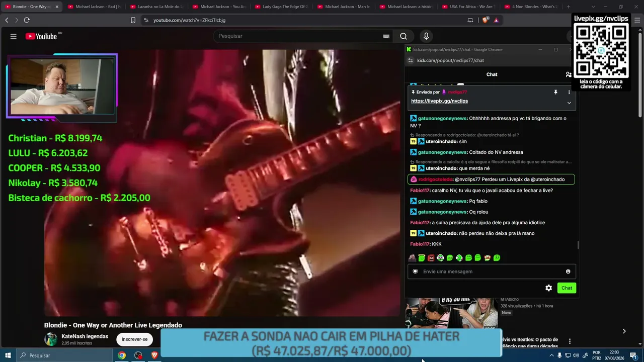Show hidden system tray icons chevron
This screenshot has width=644, height=362.
tap(551, 355)
